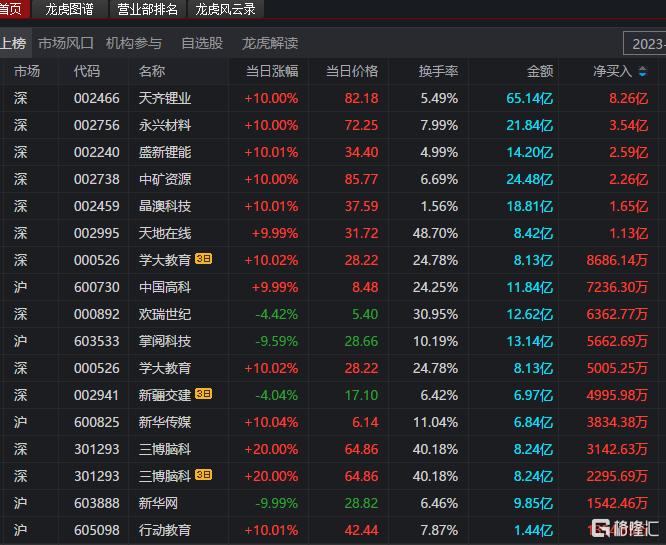666x545 pixels.
Task: Open the 龙虎风云录 tab
Action: (x=225, y=9)
